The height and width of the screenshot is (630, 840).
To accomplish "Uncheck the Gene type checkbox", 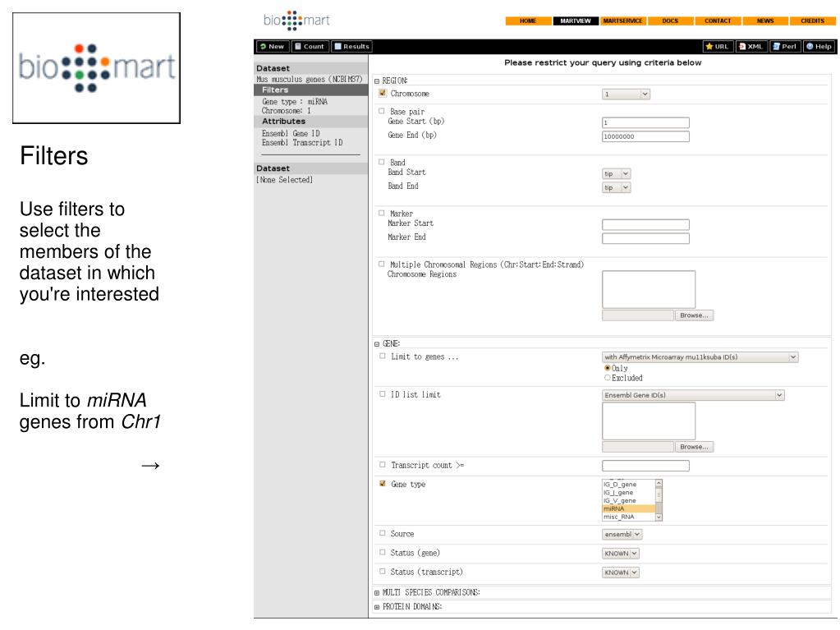I will click(383, 483).
